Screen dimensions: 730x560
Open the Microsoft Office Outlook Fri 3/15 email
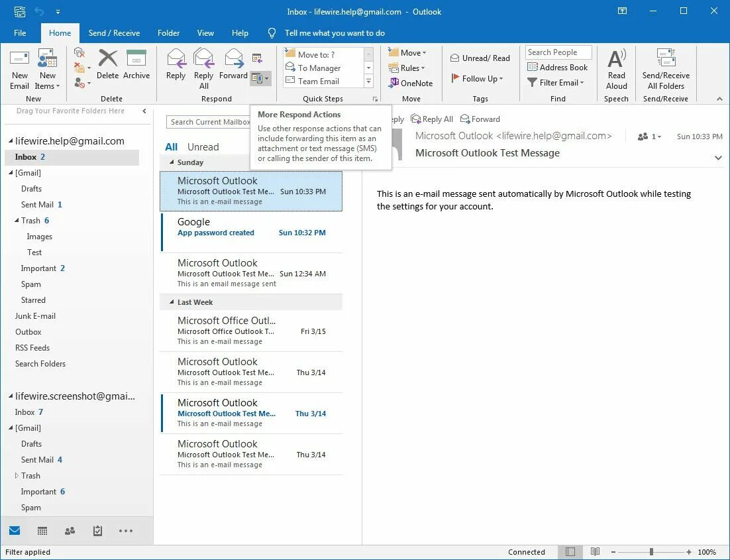tap(252, 331)
